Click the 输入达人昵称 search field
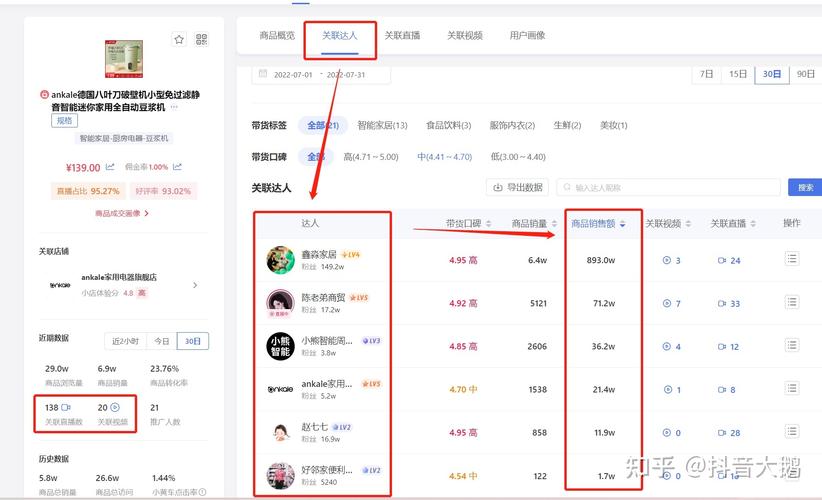The width and height of the screenshot is (822, 500). point(668,187)
